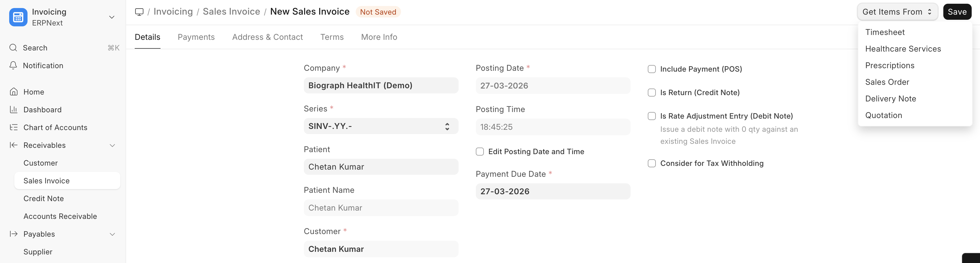The height and width of the screenshot is (263, 980).
Task: Click the monitor icon in the breadcrumb
Action: pyautogui.click(x=139, y=12)
